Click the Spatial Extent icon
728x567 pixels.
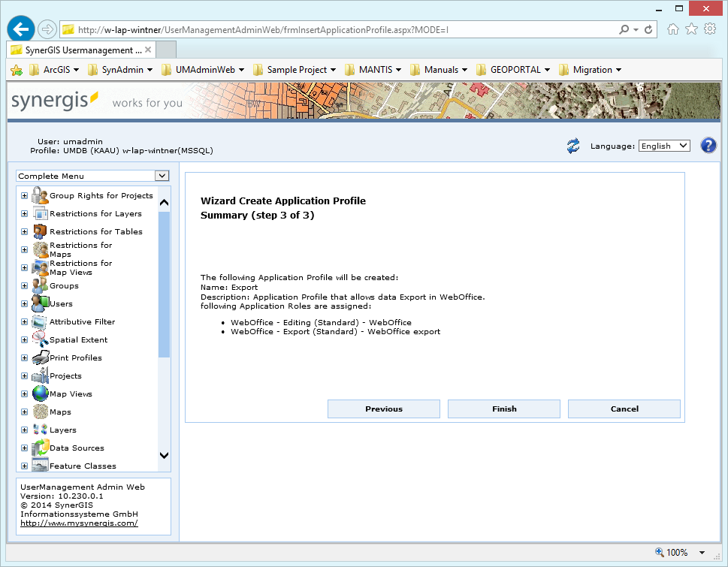click(39, 339)
